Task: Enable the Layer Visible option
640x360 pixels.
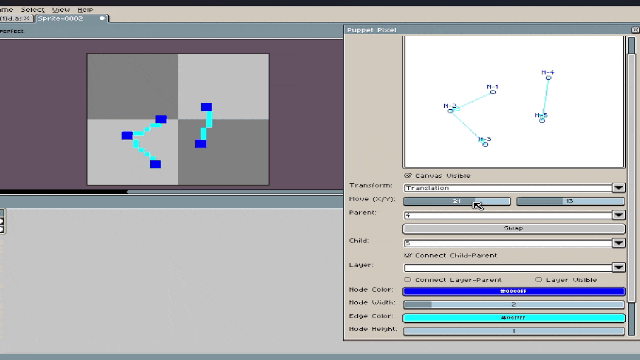Action: pyautogui.click(x=538, y=280)
